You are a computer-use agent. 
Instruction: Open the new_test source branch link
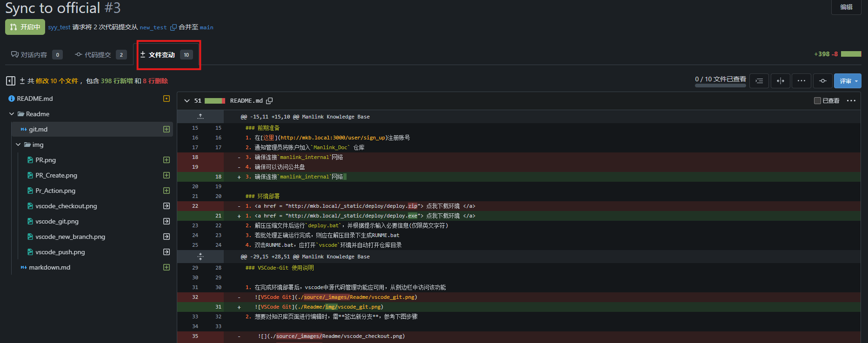pyautogui.click(x=153, y=27)
